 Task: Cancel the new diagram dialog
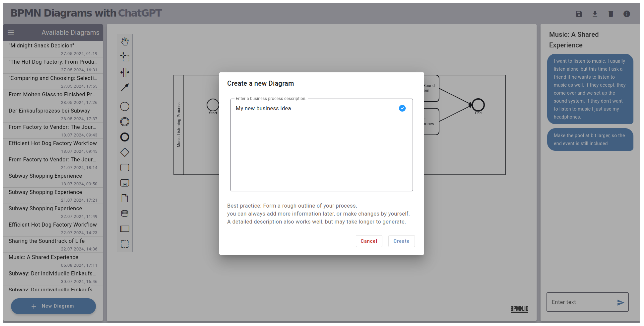(369, 241)
